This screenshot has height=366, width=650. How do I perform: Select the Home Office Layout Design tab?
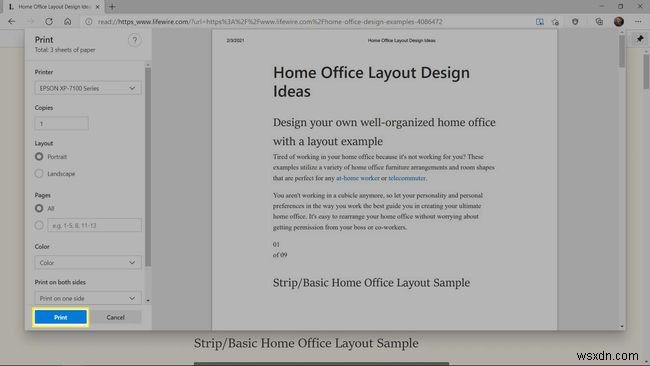point(54,7)
